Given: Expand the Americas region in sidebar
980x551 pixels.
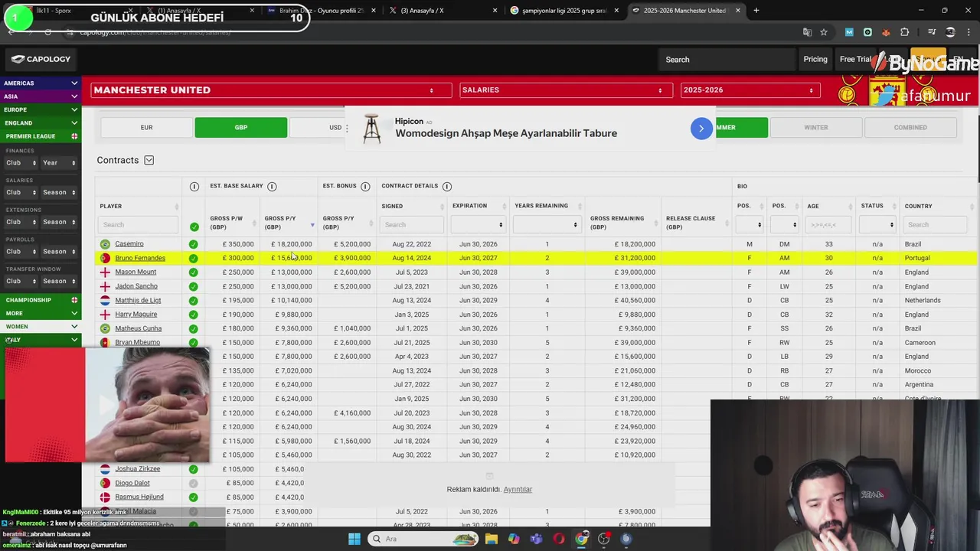Looking at the screenshot, I should (x=41, y=83).
